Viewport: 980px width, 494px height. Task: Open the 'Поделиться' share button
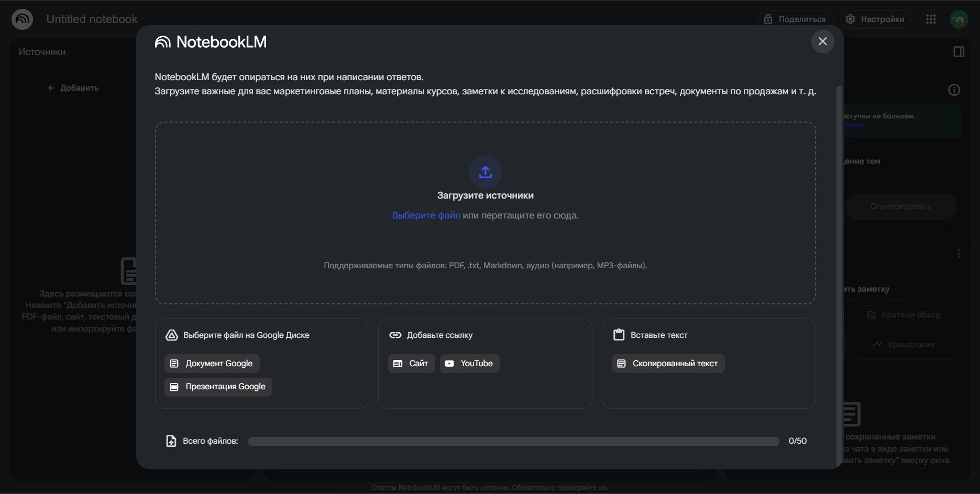pyautogui.click(x=796, y=19)
